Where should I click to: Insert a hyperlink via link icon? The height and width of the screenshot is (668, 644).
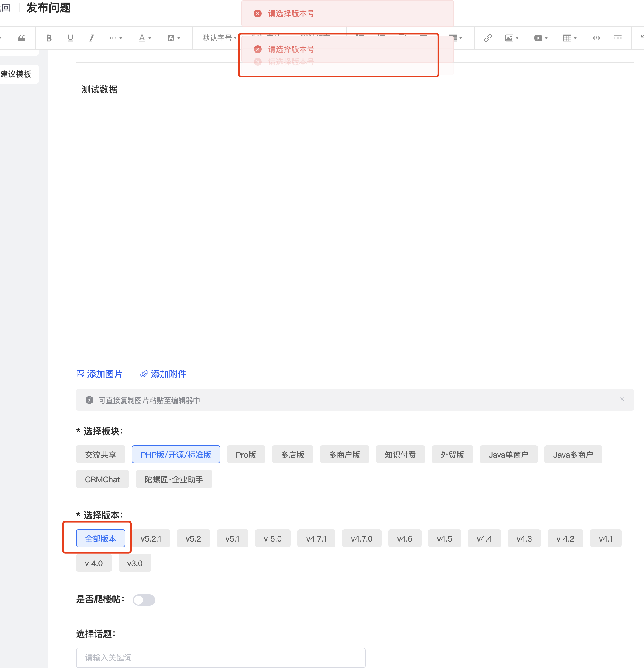[x=488, y=38]
